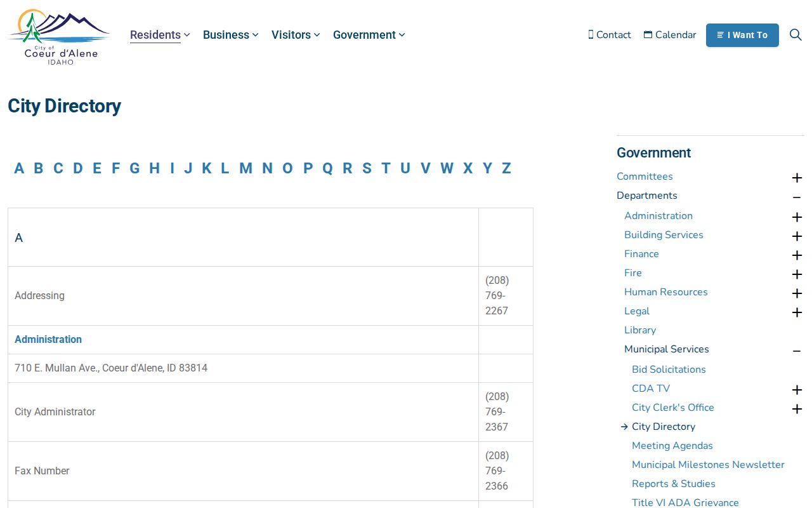
Task: Open the Government navigation dropdown
Action: click(x=369, y=35)
